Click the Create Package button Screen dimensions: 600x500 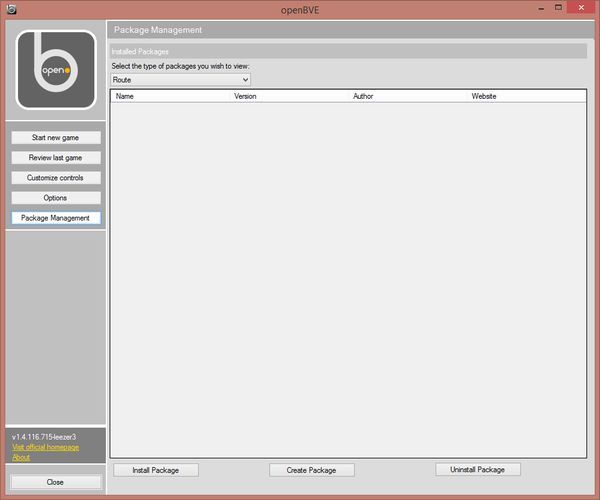point(311,470)
